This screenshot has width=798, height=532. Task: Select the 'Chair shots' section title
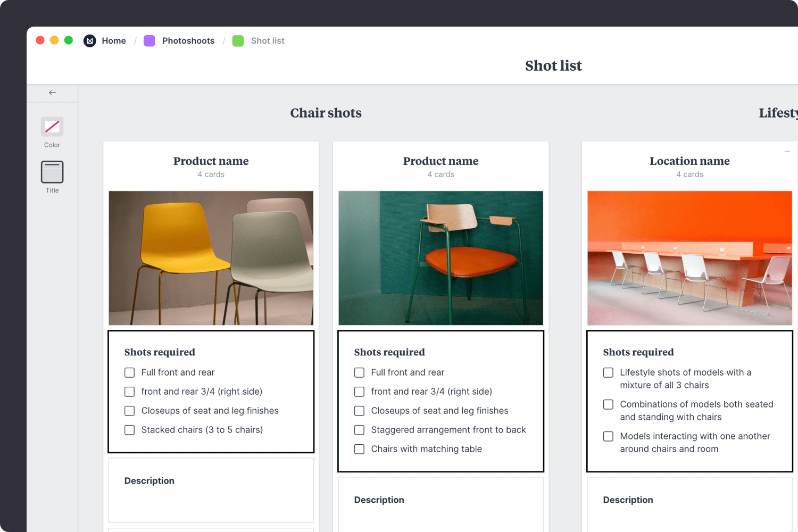pyautogui.click(x=326, y=113)
